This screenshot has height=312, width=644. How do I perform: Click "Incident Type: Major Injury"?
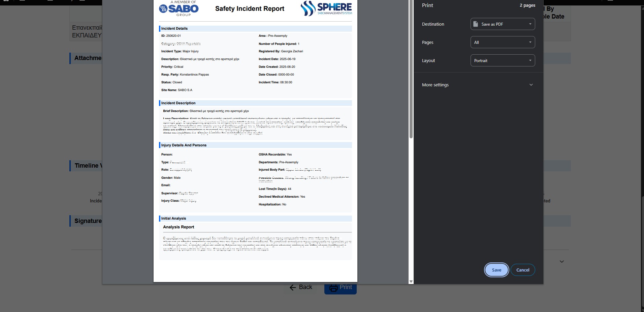(180, 51)
